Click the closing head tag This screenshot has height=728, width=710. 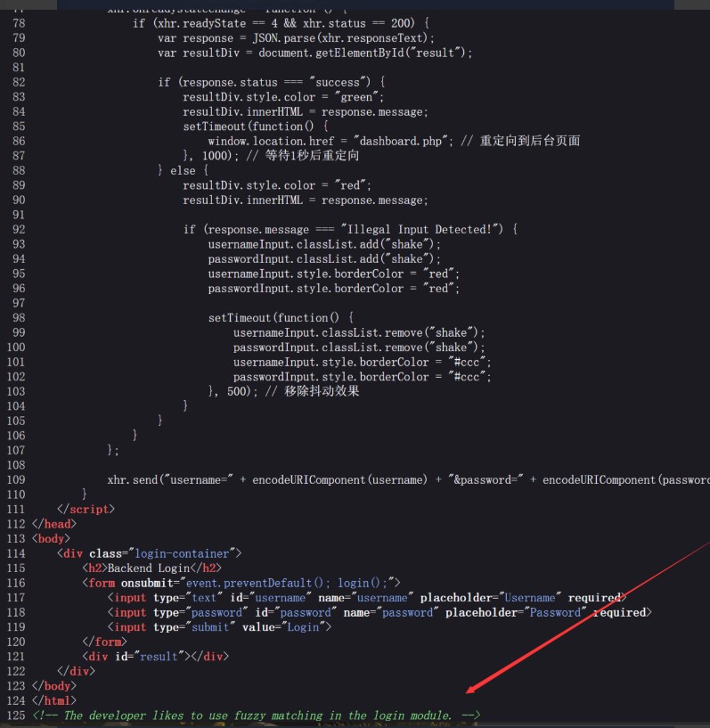pos(53,524)
